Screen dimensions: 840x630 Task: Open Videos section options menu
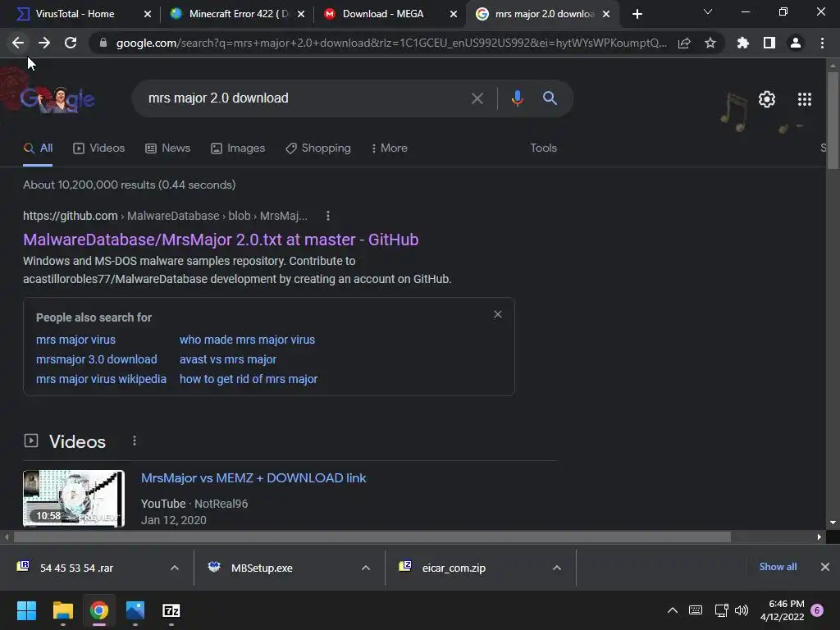point(135,441)
